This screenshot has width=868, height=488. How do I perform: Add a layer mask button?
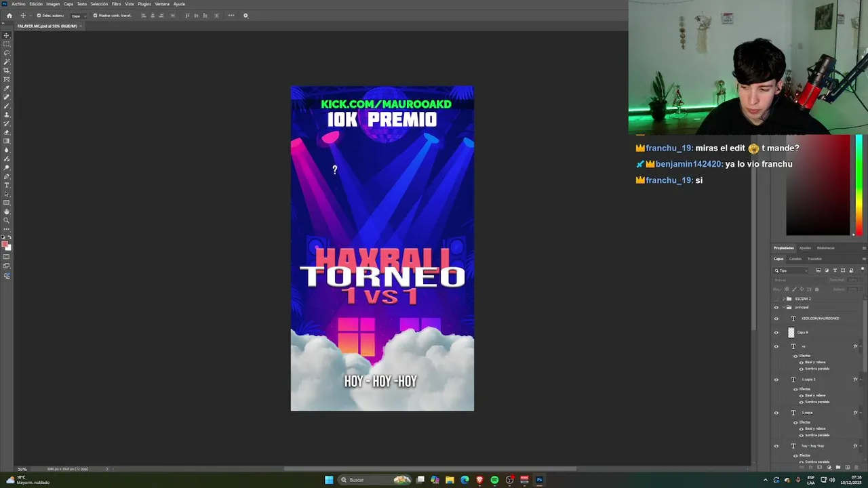[x=820, y=467]
